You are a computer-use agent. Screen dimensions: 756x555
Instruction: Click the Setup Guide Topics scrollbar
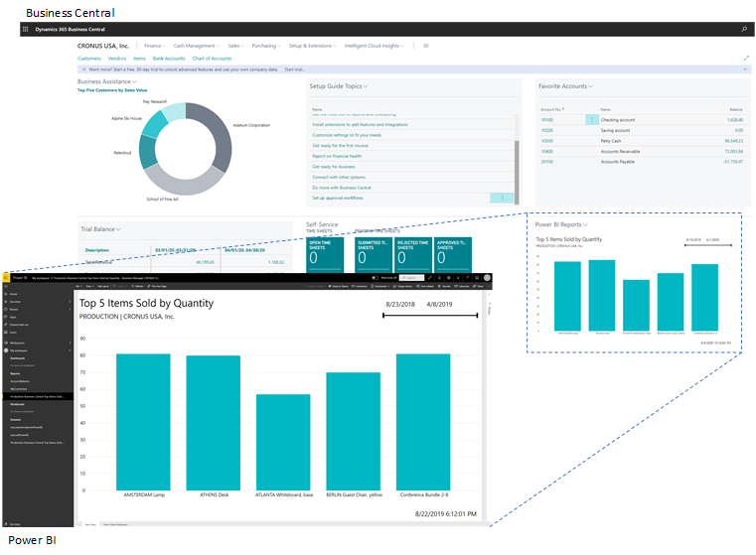[517, 159]
